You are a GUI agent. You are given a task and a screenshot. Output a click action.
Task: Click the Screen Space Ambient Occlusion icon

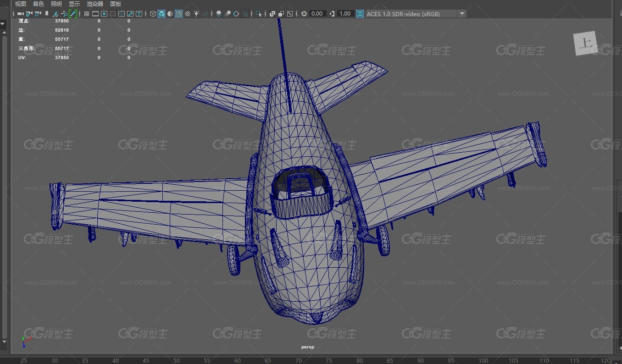pos(219,14)
